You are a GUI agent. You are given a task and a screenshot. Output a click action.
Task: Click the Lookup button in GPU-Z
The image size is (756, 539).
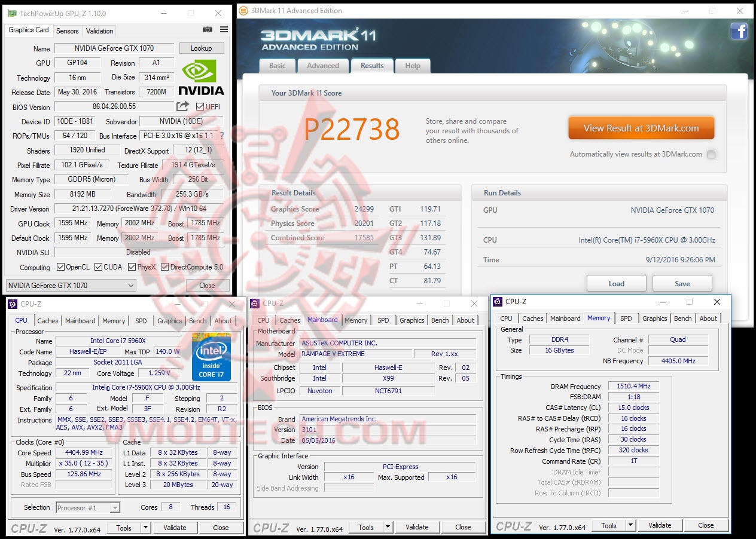coord(201,48)
